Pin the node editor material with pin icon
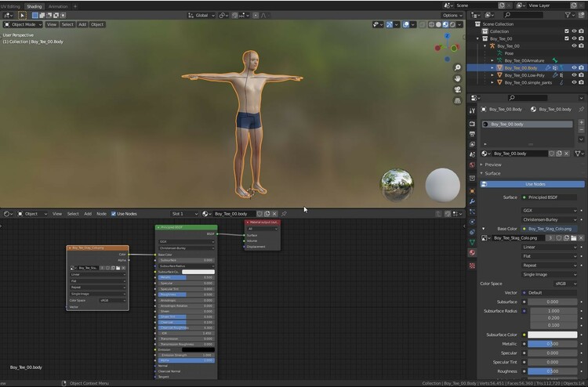The image size is (588, 387). tap(284, 214)
